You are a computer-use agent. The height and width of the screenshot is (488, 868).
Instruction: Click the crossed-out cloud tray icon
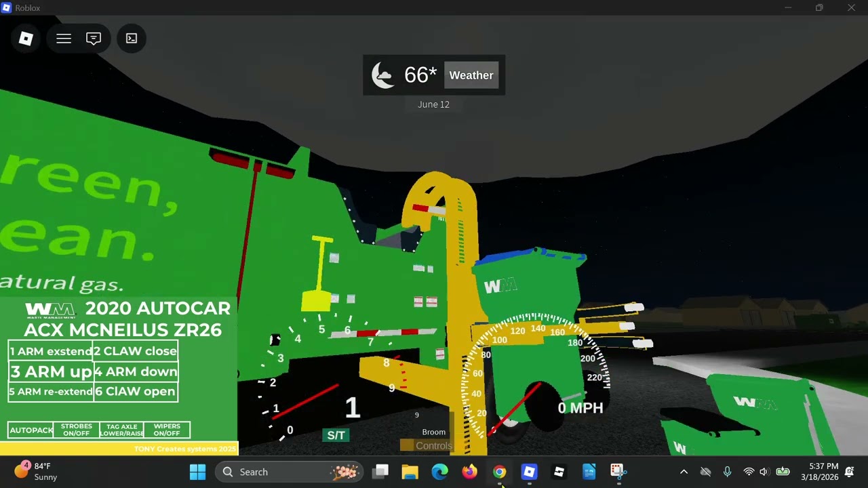705,472
